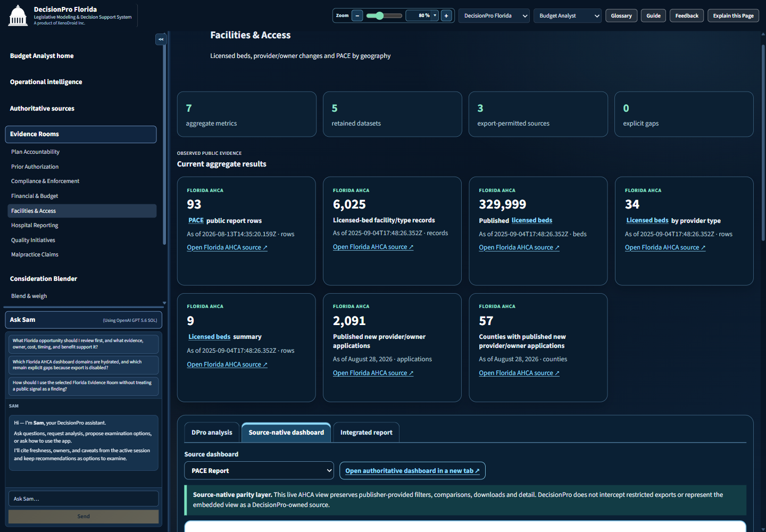The width and height of the screenshot is (766, 532).
Task: Choose the Florida opportunity review suggested question
Action: coord(84,344)
